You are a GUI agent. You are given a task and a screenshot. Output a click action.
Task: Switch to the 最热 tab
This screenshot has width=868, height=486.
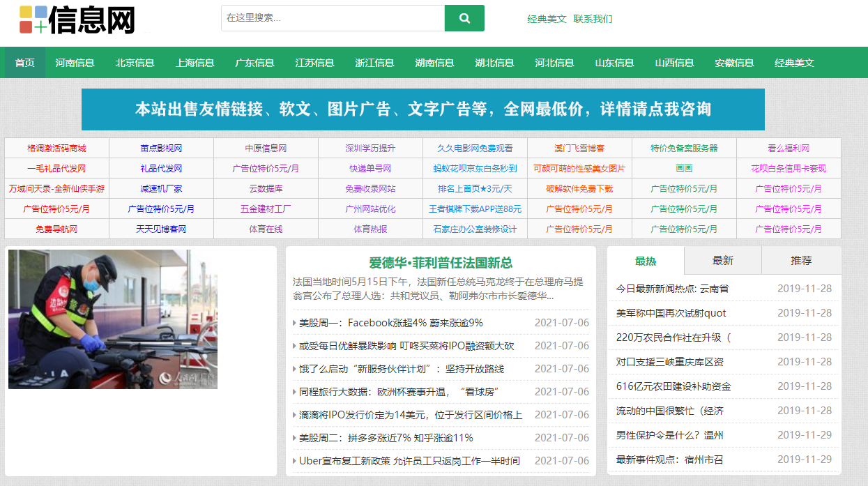click(646, 261)
